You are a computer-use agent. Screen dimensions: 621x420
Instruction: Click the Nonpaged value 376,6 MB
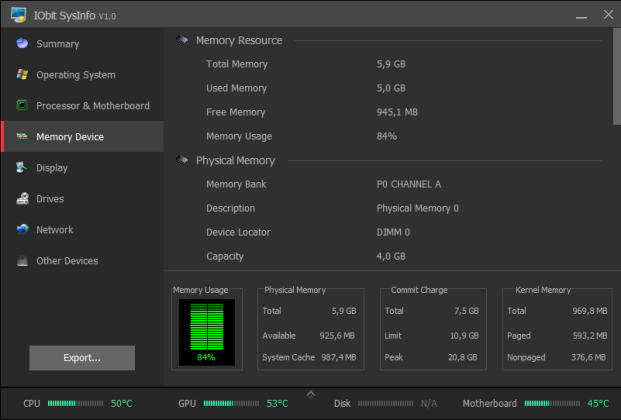click(589, 357)
